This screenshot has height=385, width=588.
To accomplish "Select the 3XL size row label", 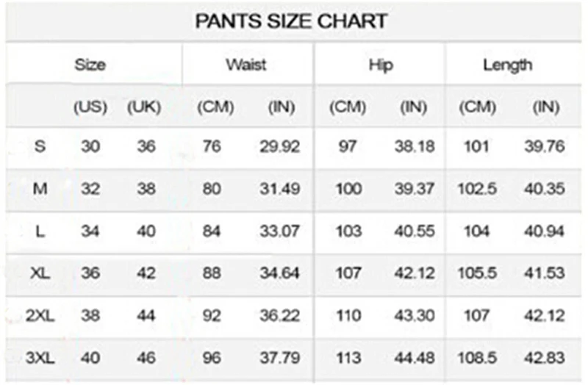I will point(40,359).
